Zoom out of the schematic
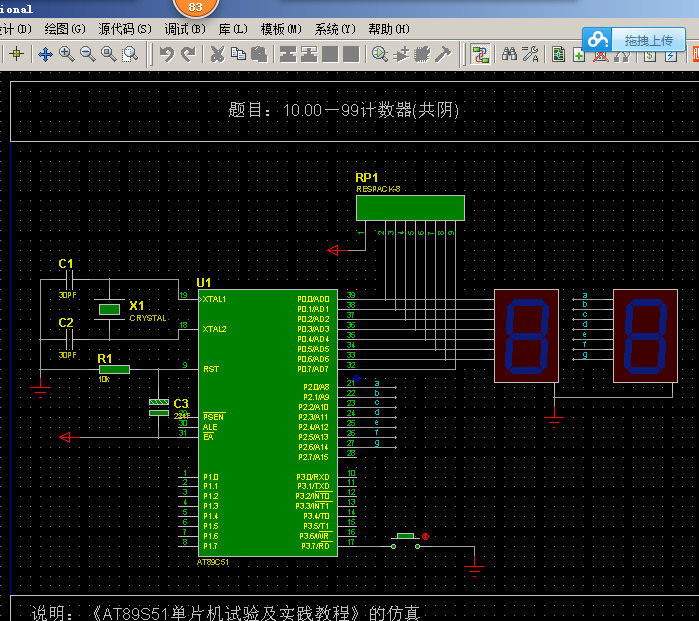The image size is (699, 621). [x=87, y=54]
